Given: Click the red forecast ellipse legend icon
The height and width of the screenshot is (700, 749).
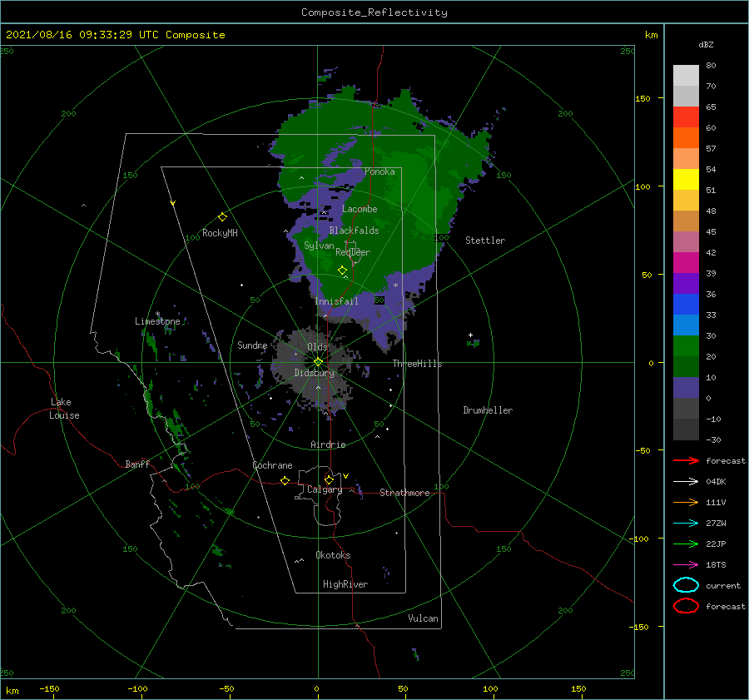Looking at the screenshot, I should point(686,606).
